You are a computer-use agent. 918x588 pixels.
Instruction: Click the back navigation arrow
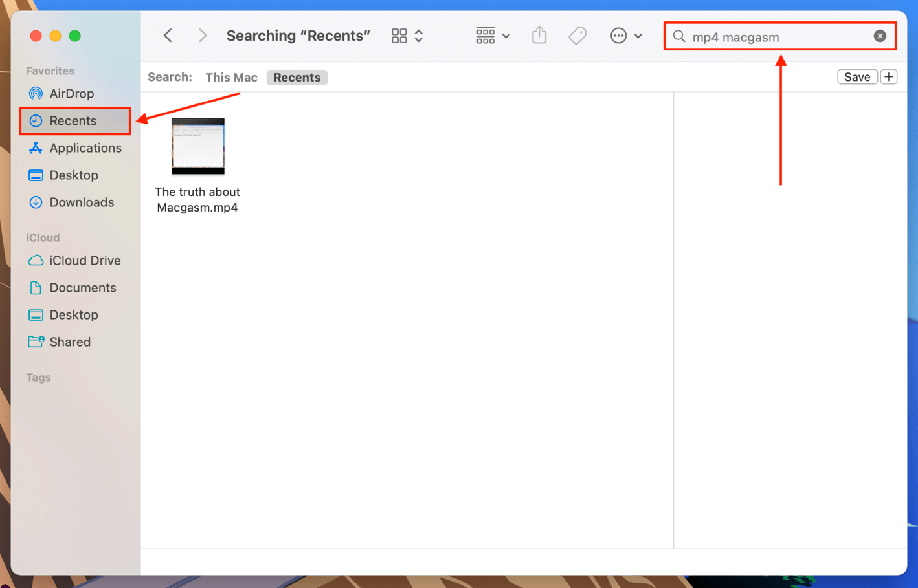[168, 36]
